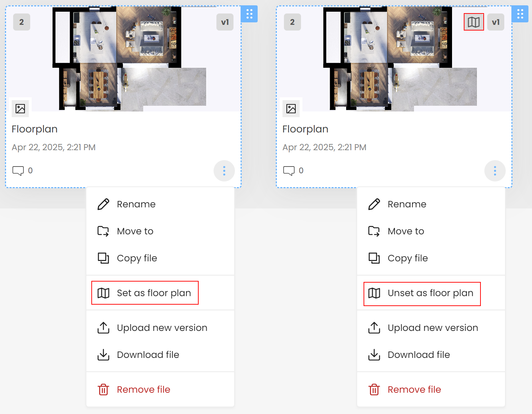Image resolution: width=532 pixels, height=414 pixels.
Task: Click the Floorplan title on left card
Action: pos(34,129)
